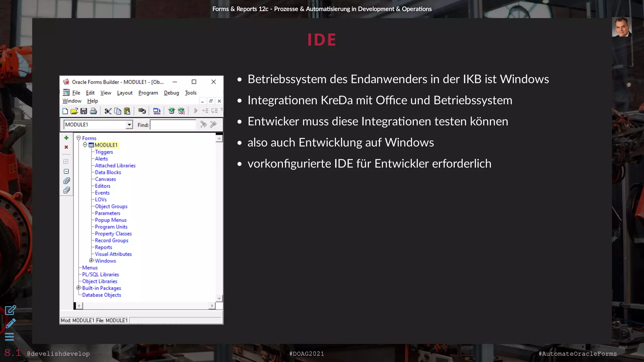Click the Copy toolbar icon

click(x=118, y=111)
